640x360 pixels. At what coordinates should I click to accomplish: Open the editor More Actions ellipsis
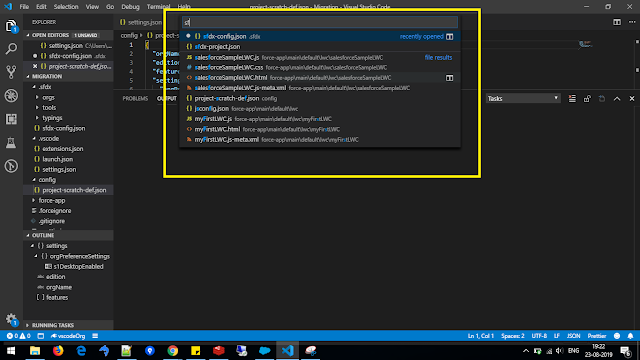click(631, 22)
